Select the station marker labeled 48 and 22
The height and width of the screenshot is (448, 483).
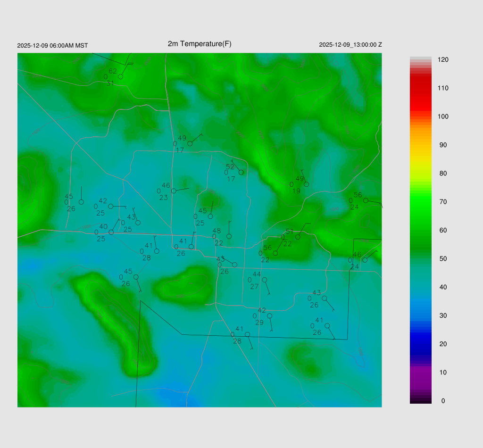pyautogui.click(x=229, y=236)
